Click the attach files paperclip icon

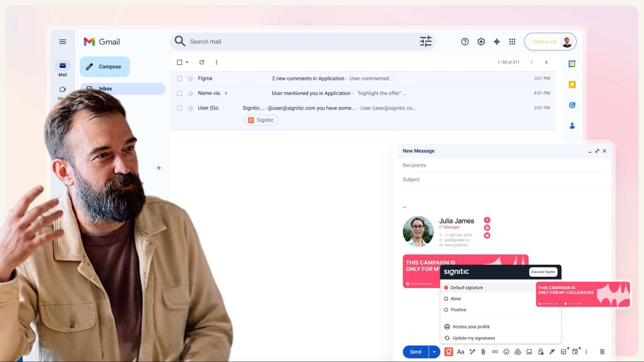click(483, 352)
